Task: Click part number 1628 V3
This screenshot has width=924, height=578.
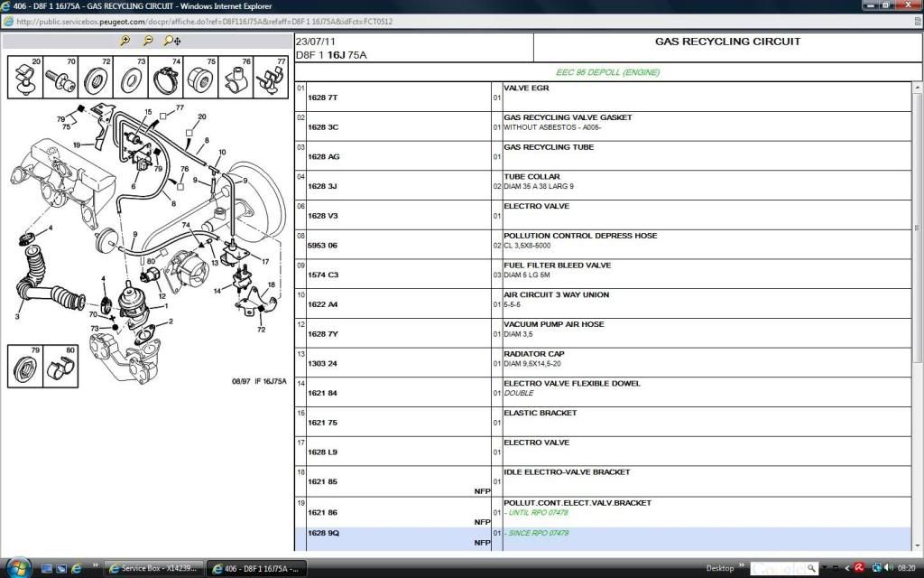Action: (323, 216)
